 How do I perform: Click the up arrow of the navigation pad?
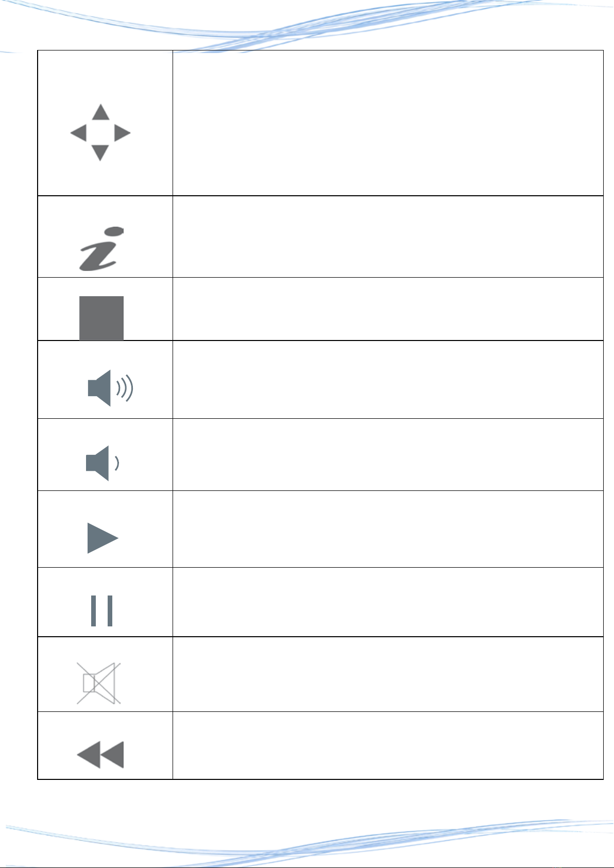point(101,112)
